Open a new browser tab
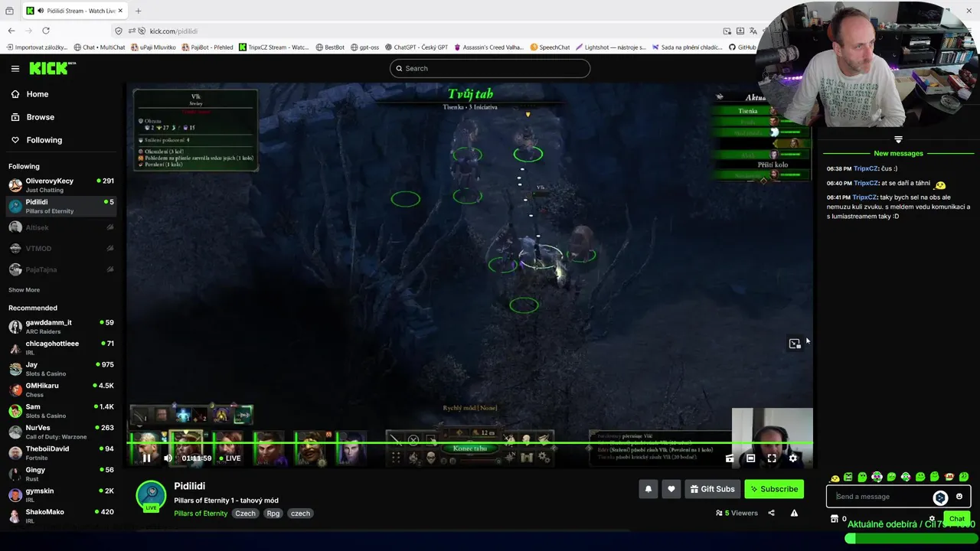 tap(138, 11)
